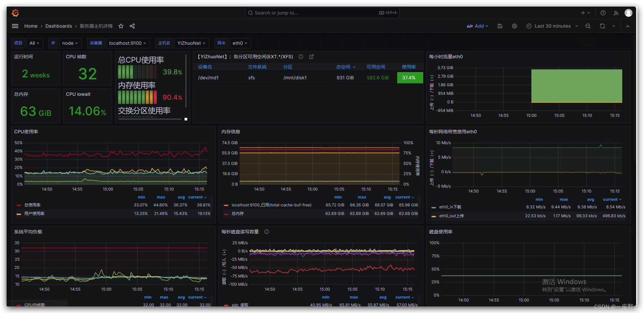
Task: Star this dashboard as favorite
Action: pyautogui.click(x=121, y=26)
